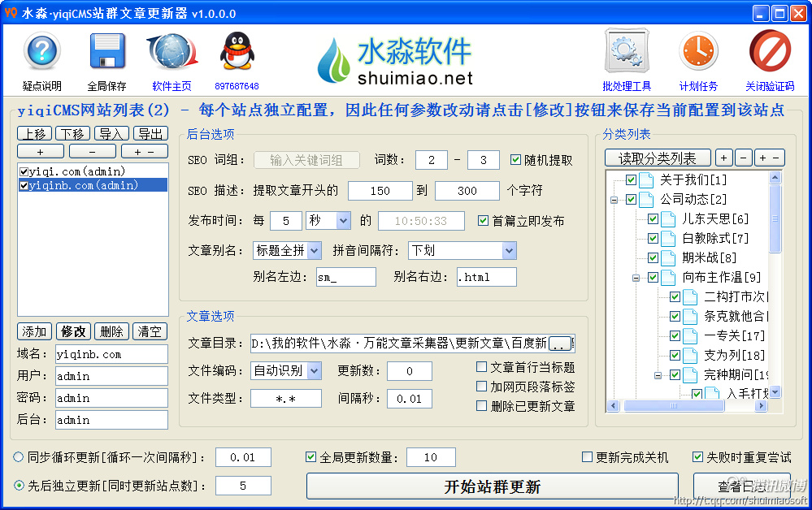Screen dimensions: 812x510
Task: Click the category list scroll right arrow
Action: click(x=761, y=406)
